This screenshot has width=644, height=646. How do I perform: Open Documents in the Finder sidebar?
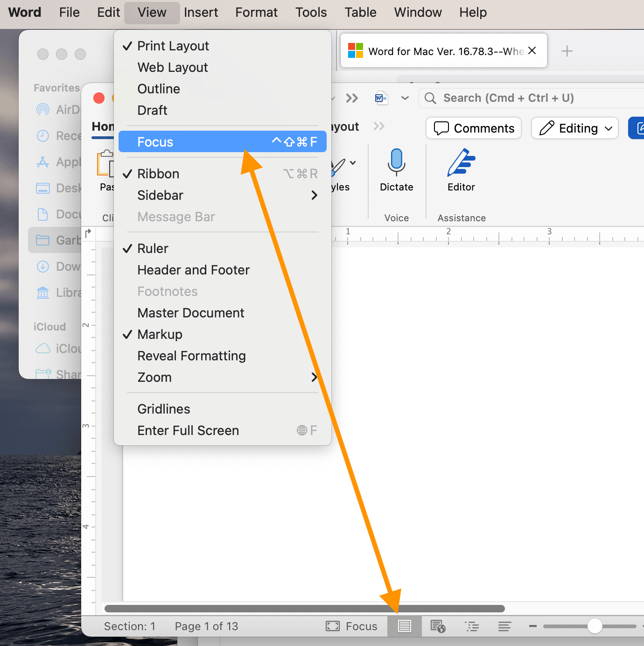[x=58, y=214]
